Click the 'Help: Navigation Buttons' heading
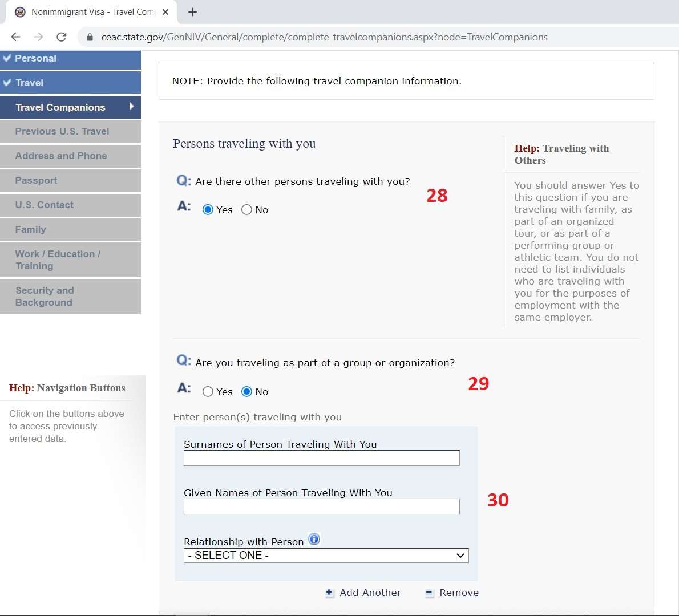The height and width of the screenshot is (616, 679). tap(67, 388)
